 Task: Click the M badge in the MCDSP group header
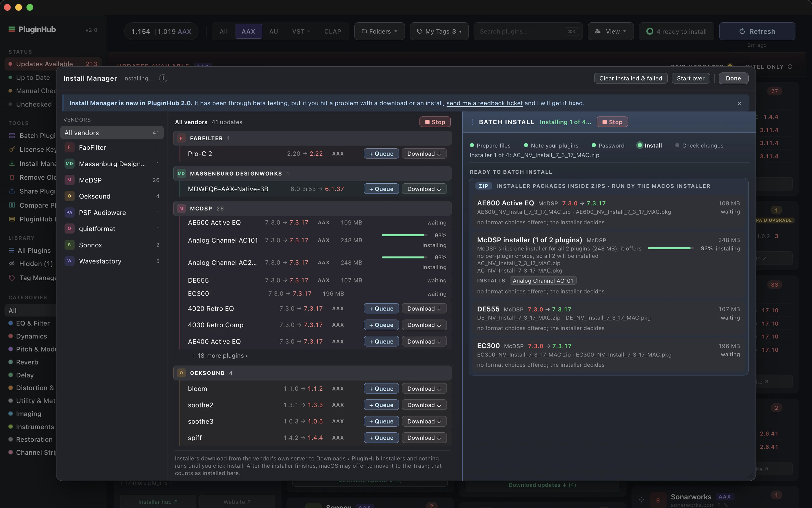(x=181, y=209)
